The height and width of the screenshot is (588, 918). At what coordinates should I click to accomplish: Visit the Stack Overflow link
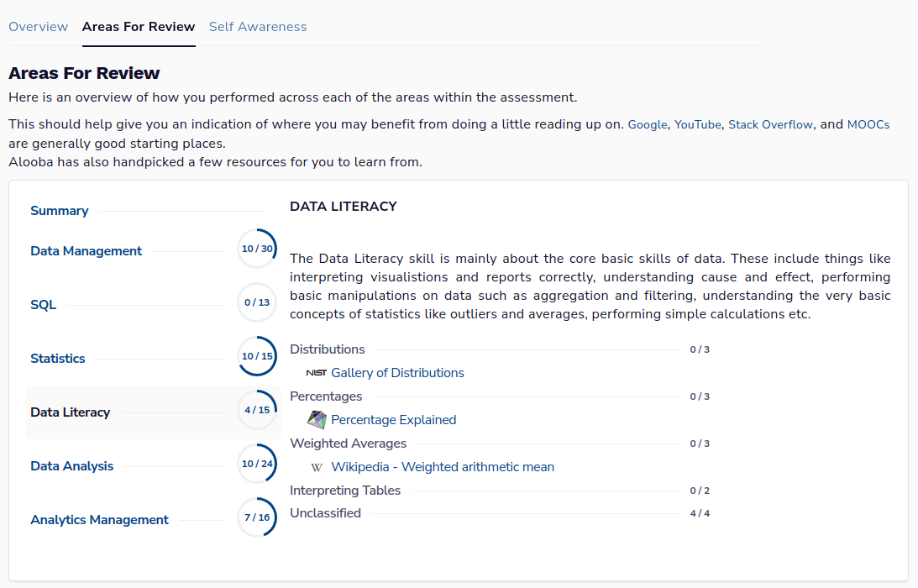(770, 125)
